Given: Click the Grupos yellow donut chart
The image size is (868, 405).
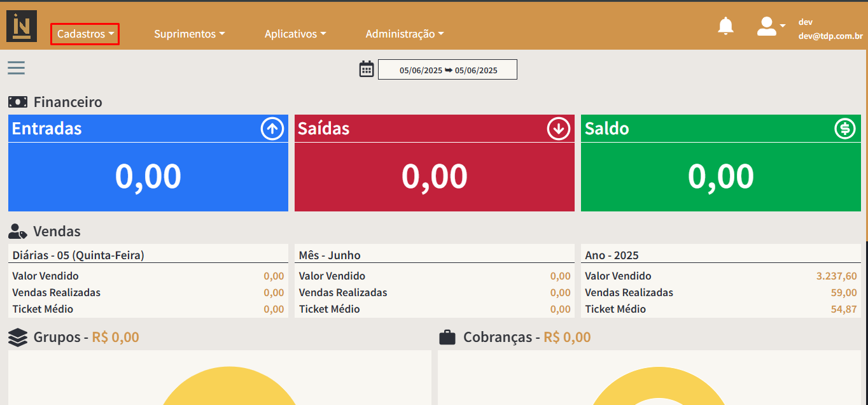Looking at the screenshot, I should (229, 386).
